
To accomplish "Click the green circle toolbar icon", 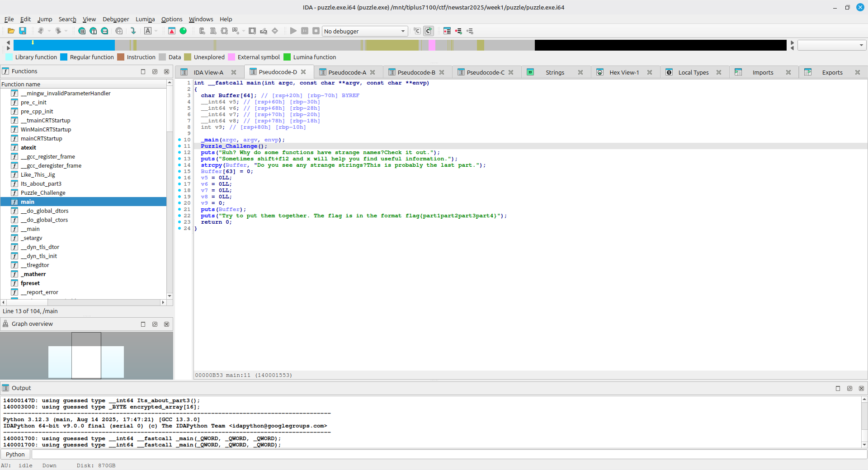I will [x=183, y=31].
